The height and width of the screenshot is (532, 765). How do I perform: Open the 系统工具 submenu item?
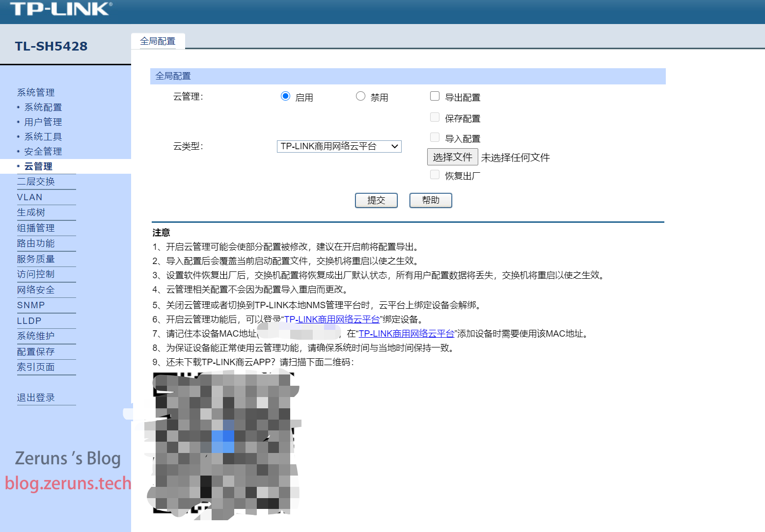click(x=43, y=136)
